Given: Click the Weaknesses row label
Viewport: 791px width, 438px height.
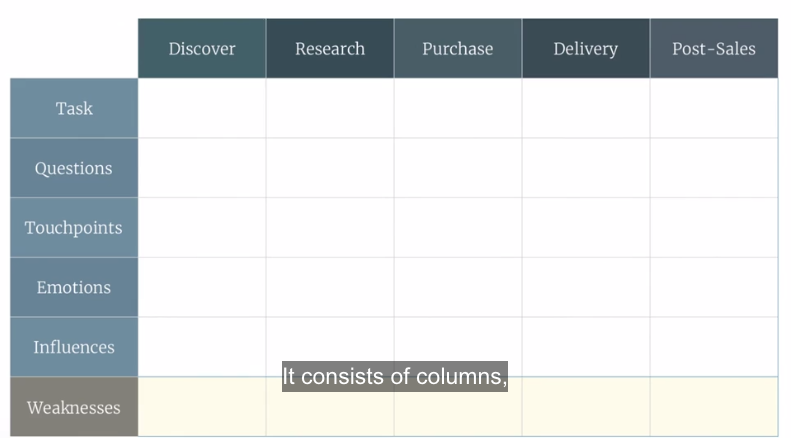Looking at the screenshot, I should click(x=74, y=407).
